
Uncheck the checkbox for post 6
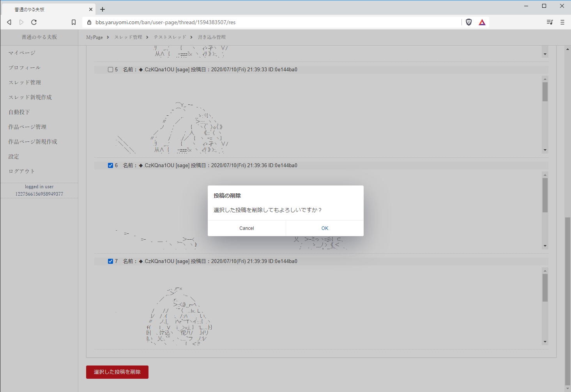(110, 165)
